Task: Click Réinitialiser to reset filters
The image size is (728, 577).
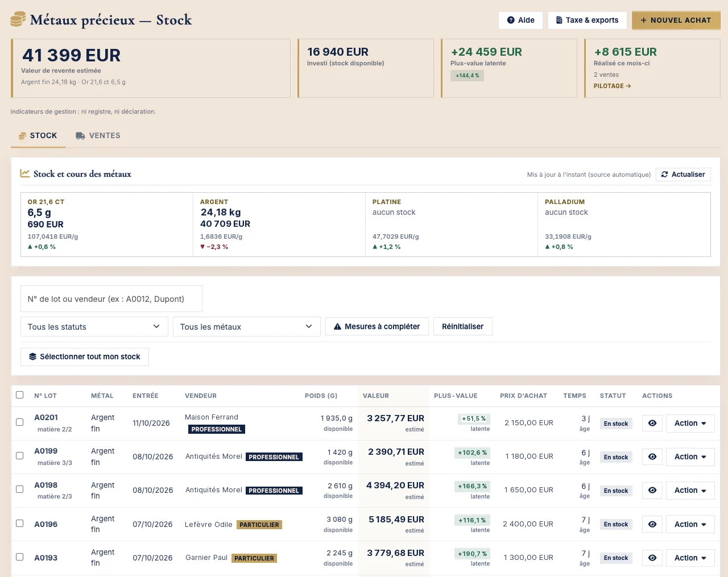Action: pos(463,326)
